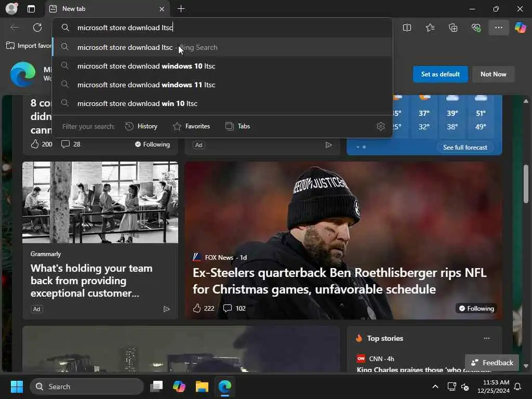Filter search by Tabs
This screenshot has width=532, height=399.
238,126
